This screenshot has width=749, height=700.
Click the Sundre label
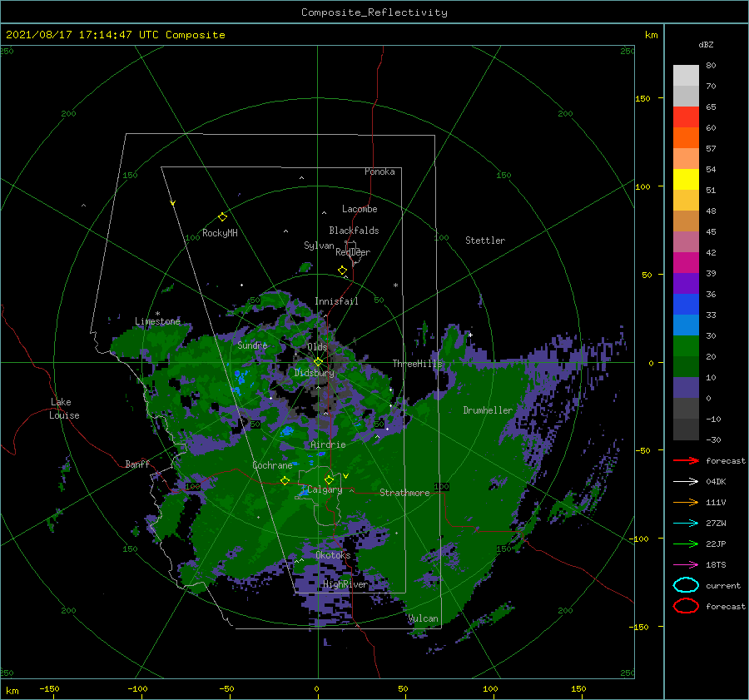pyautogui.click(x=252, y=345)
